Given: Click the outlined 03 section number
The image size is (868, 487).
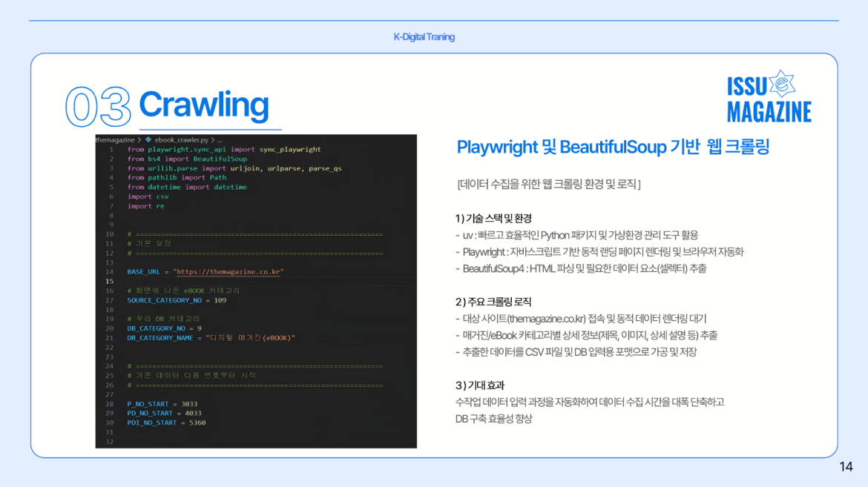Looking at the screenshot, I should [x=98, y=106].
